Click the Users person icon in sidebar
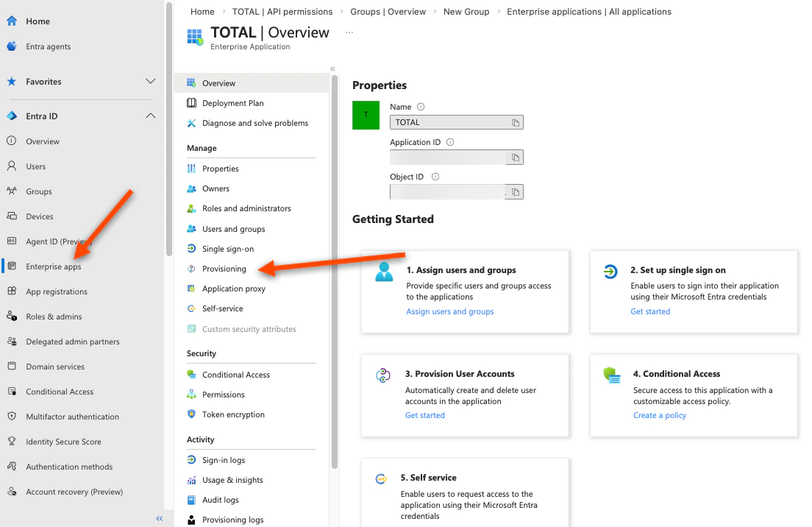Image resolution: width=812 pixels, height=527 pixels. click(12, 166)
